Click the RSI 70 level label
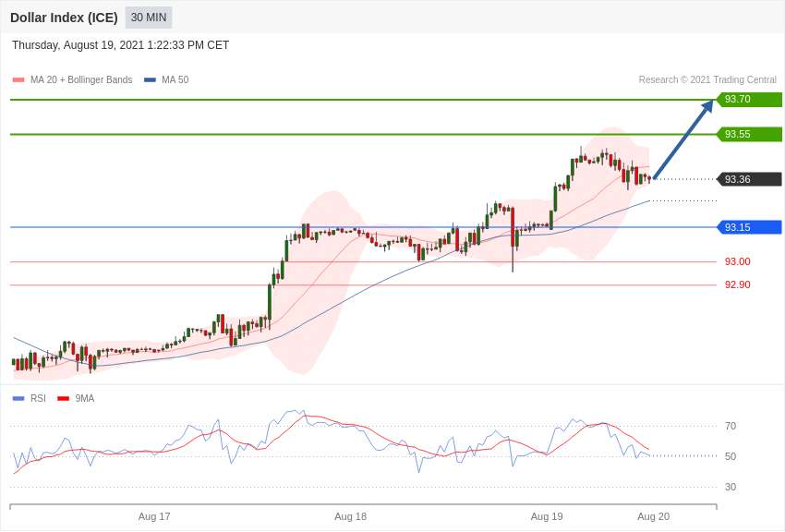 [x=731, y=426]
